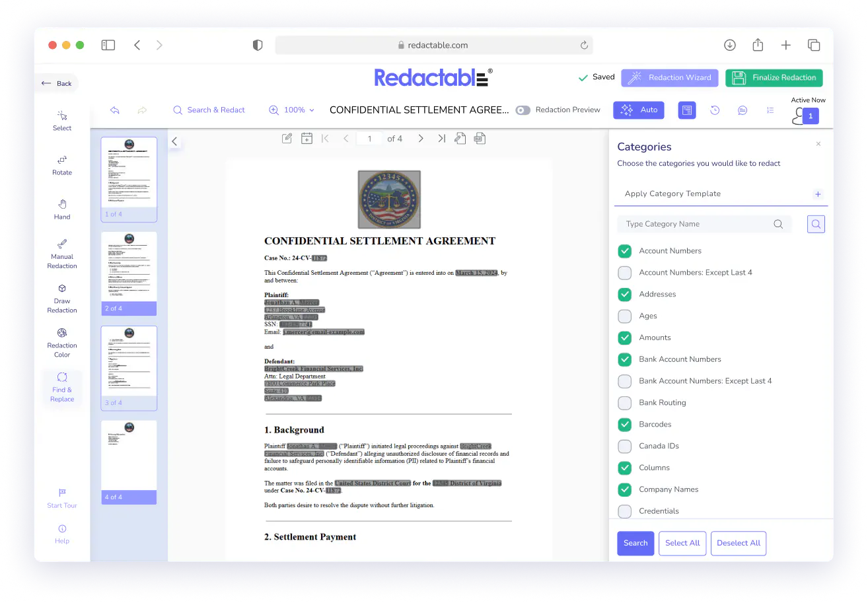Open Safari sidebar toggle icon
The width and height of the screenshot is (868, 603).
[108, 45]
